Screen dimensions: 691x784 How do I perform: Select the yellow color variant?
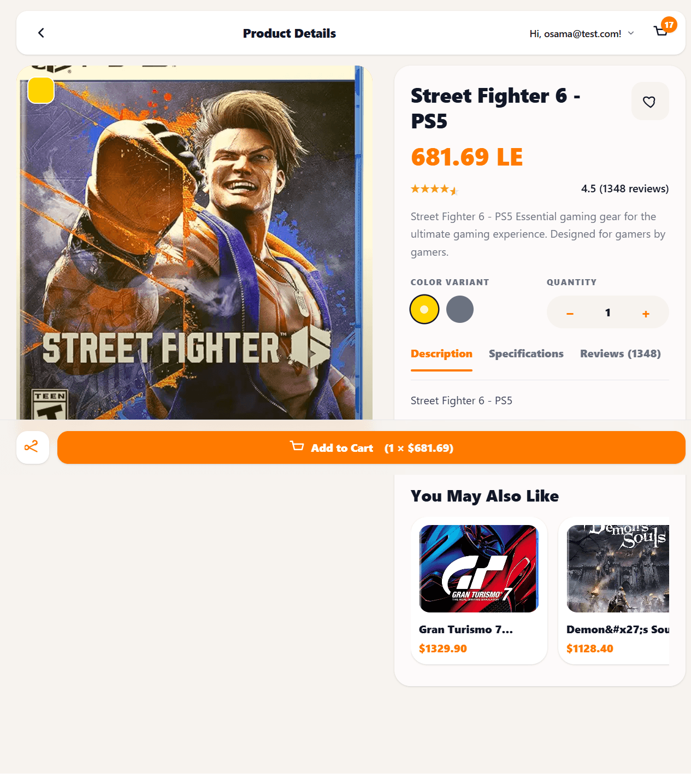click(x=424, y=309)
